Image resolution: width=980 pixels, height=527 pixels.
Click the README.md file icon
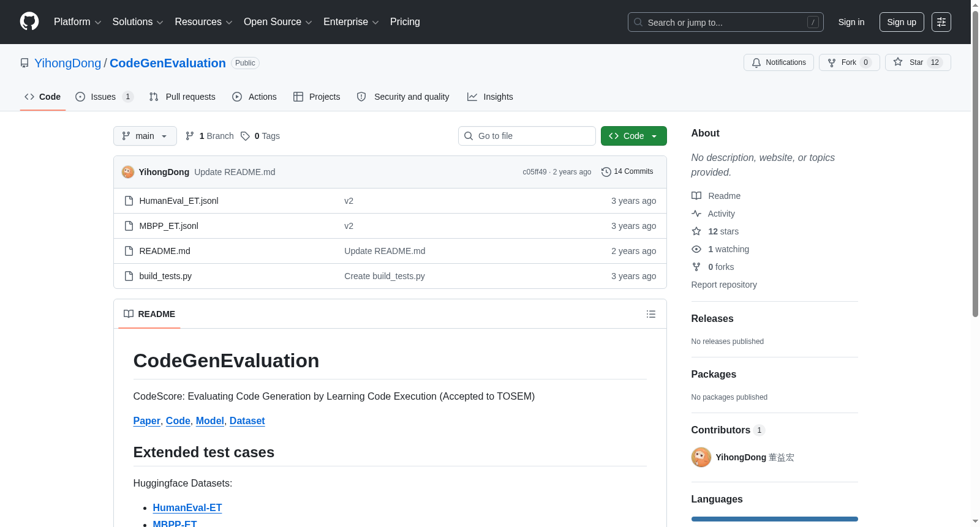pos(129,251)
